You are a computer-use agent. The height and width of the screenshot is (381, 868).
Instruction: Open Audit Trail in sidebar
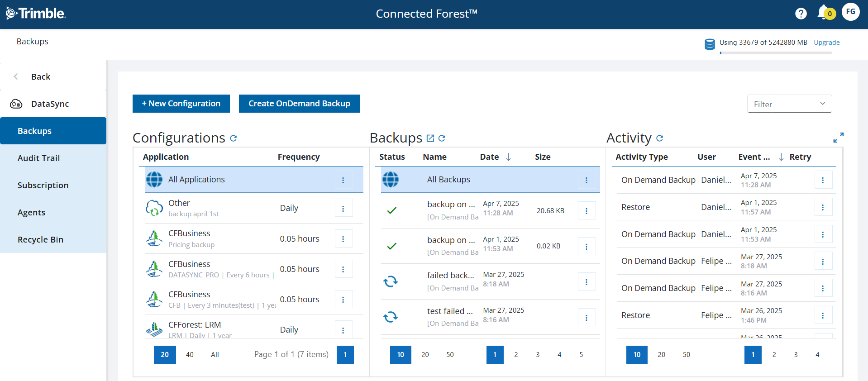coord(53,158)
